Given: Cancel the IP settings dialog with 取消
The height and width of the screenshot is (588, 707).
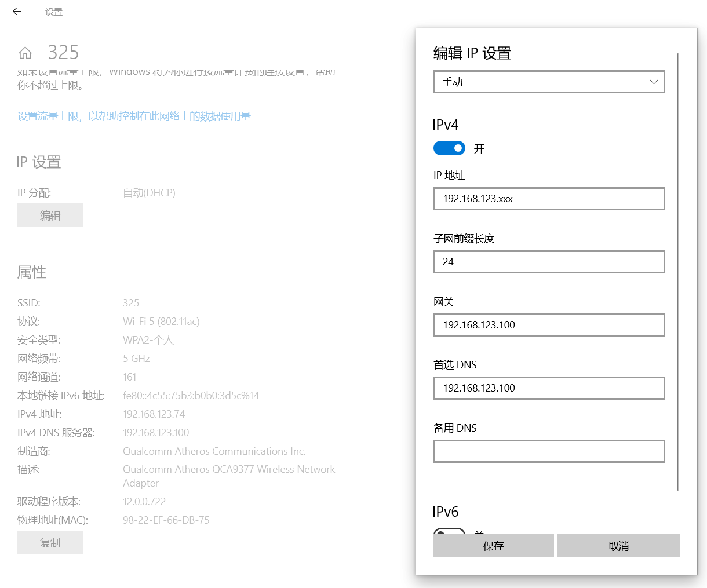Looking at the screenshot, I should (x=618, y=545).
